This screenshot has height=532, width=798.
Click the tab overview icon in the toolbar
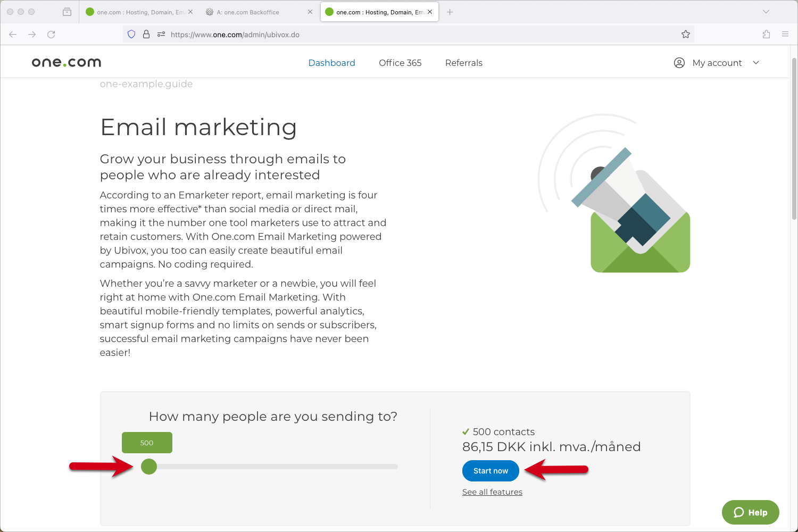coord(66,11)
